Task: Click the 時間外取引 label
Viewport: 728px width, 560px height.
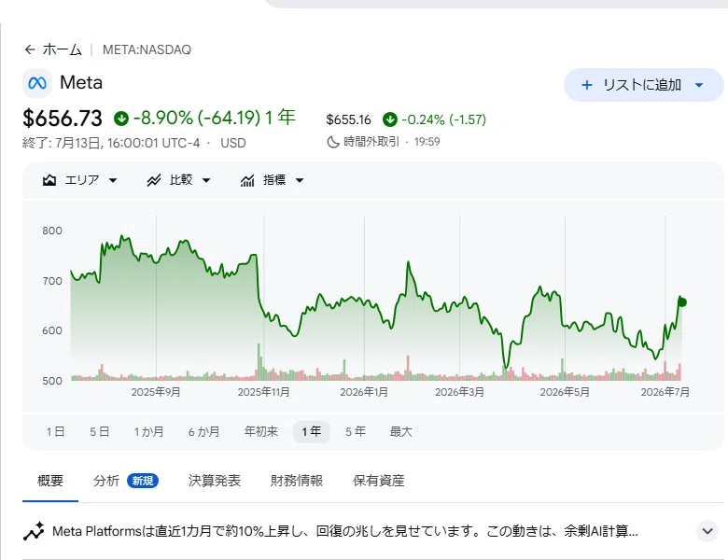Action: [371, 142]
